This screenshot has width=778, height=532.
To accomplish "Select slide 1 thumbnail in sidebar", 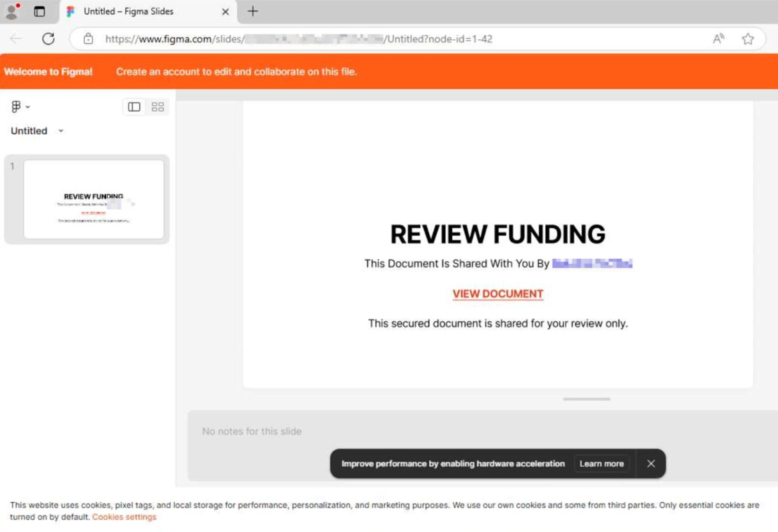I will (x=94, y=199).
